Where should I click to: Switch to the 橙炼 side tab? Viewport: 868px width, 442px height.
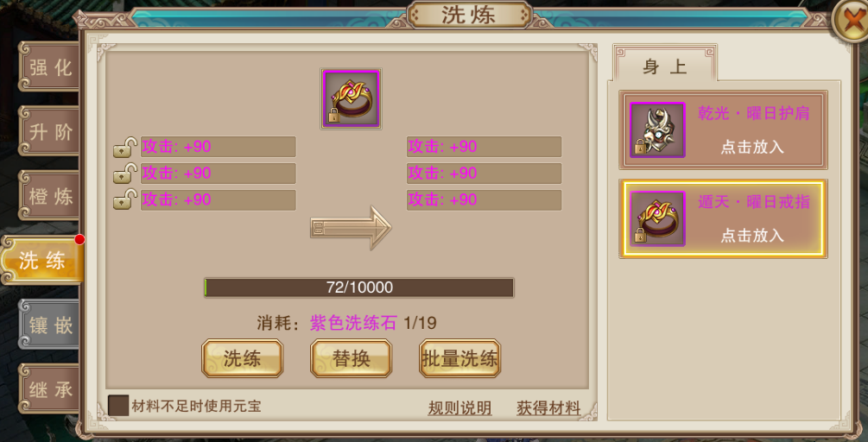tap(48, 195)
